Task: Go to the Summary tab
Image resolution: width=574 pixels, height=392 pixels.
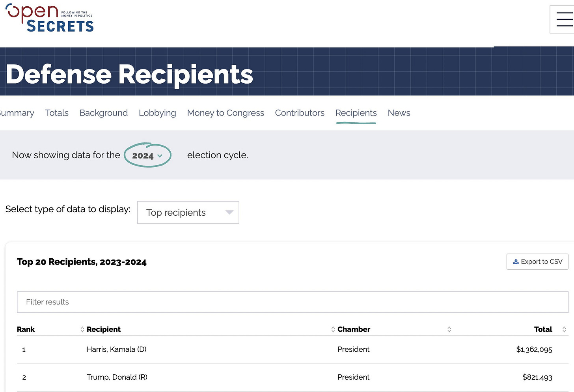Action: pos(17,113)
